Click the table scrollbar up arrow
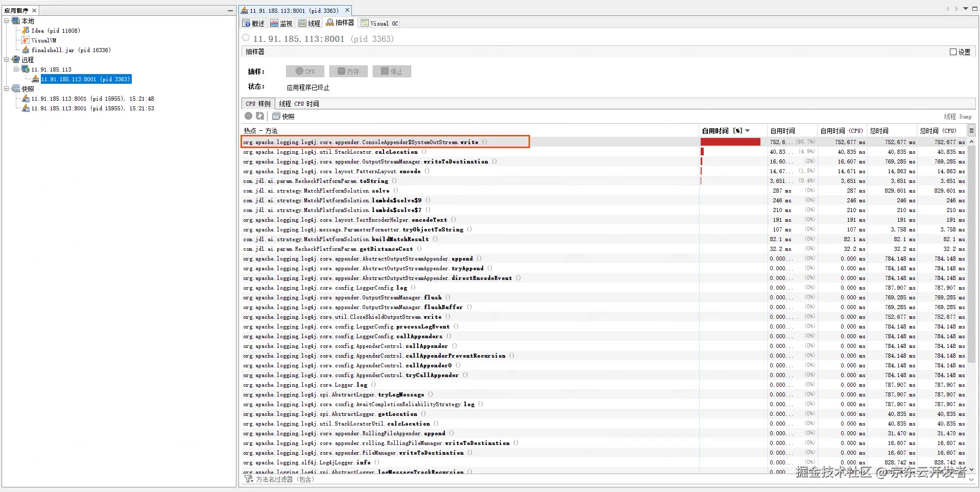The width and height of the screenshot is (980, 492). pyautogui.click(x=971, y=142)
